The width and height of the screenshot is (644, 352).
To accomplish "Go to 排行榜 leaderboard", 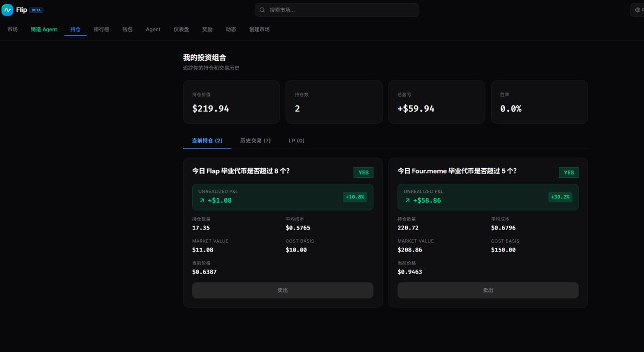I will [x=101, y=30].
